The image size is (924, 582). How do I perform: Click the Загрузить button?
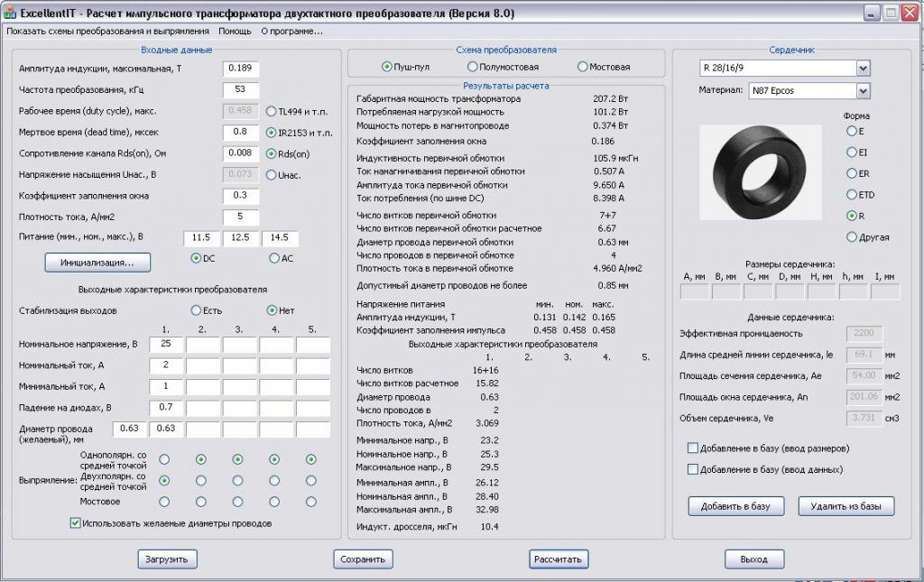tap(167, 559)
